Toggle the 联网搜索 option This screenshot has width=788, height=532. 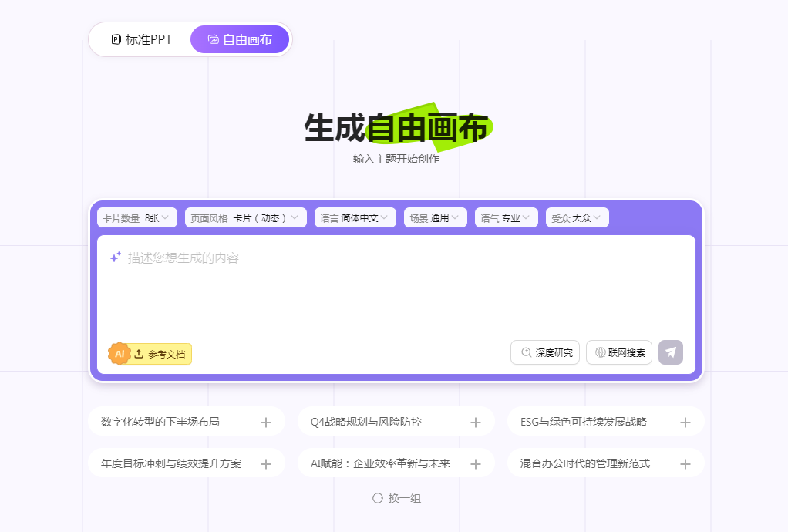[618, 352]
